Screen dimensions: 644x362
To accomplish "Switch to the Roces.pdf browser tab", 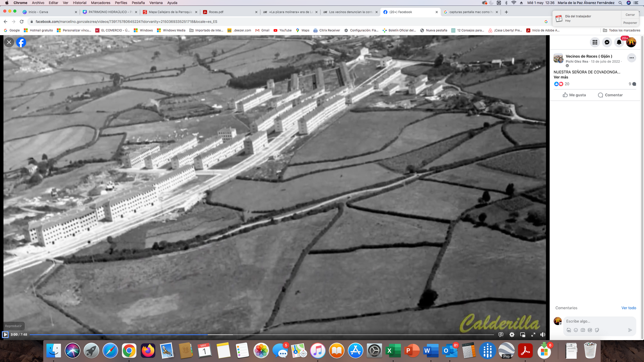I will [216, 12].
